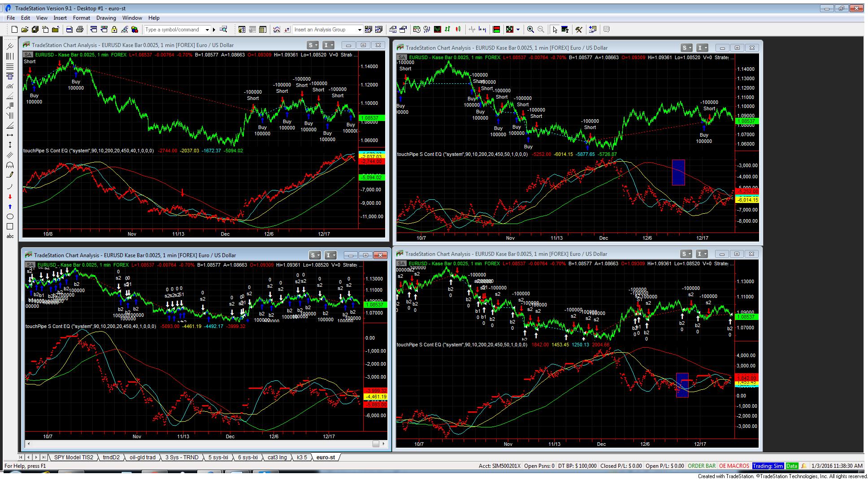The width and height of the screenshot is (868, 479).
Task: Click the Open folder toolbar icon
Action: pos(25,30)
